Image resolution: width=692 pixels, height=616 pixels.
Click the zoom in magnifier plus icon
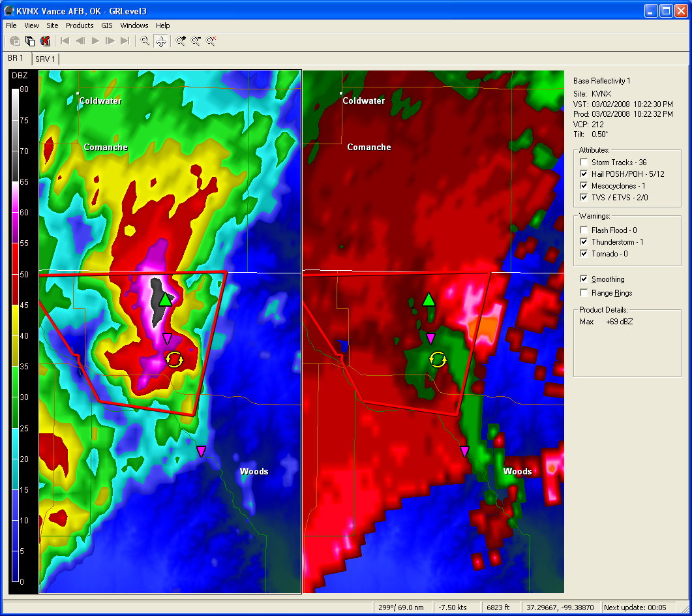181,41
